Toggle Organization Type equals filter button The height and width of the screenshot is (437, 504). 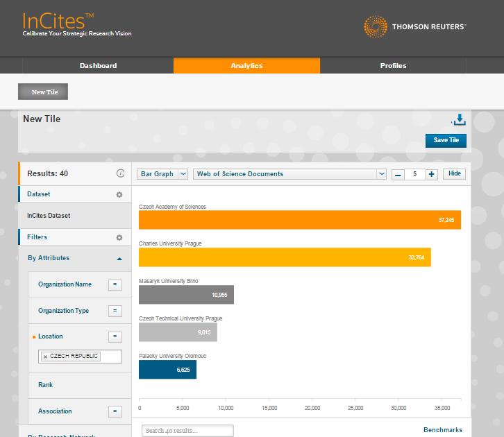115,311
